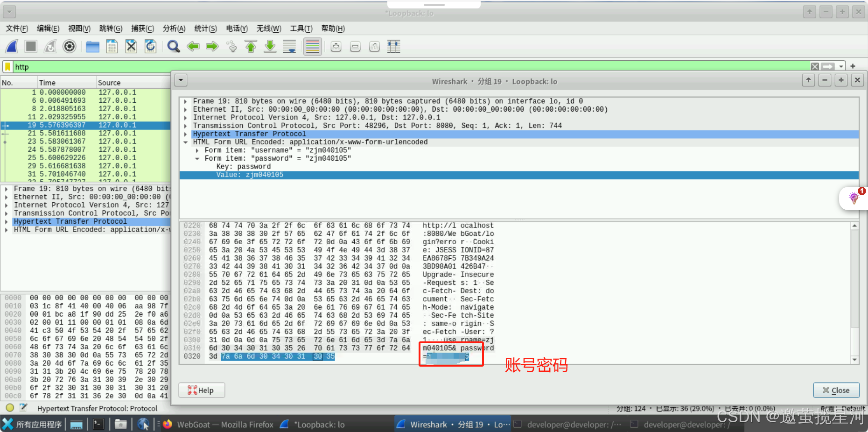Image resolution: width=868 pixels, height=432 pixels.
Task: Open the 统计 menu
Action: pyautogui.click(x=205, y=28)
